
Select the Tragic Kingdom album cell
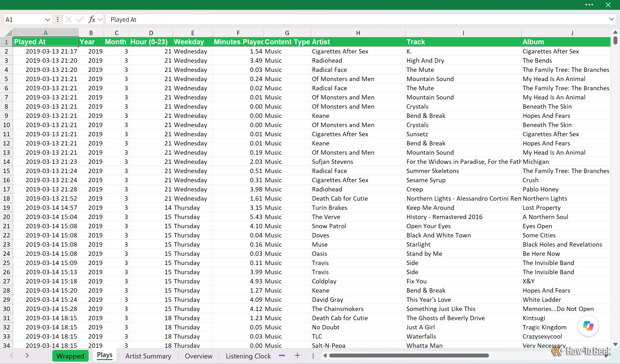pos(566,327)
